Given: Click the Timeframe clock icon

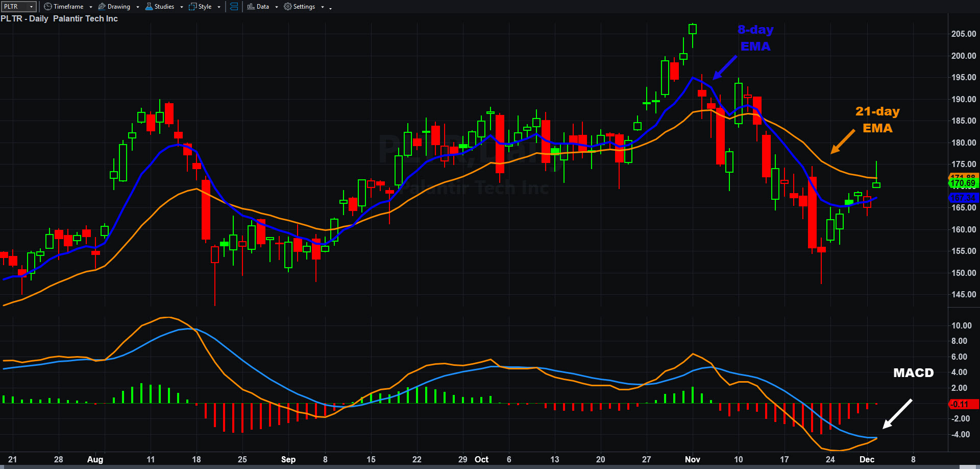Looking at the screenshot, I should tap(47, 7).
